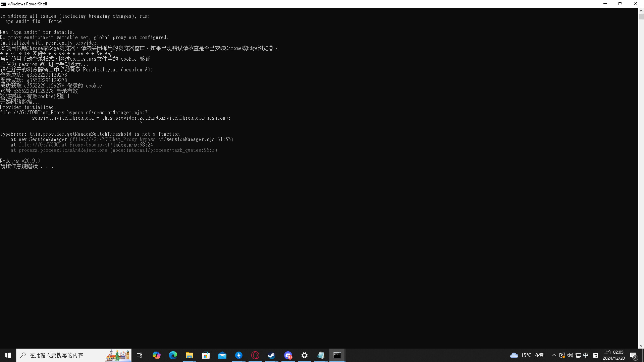Image resolution: width=644 pixels, height=362 pixels.
Task: Toggle the Chinese 中 input mode indicator
Action: click(586, 355)
